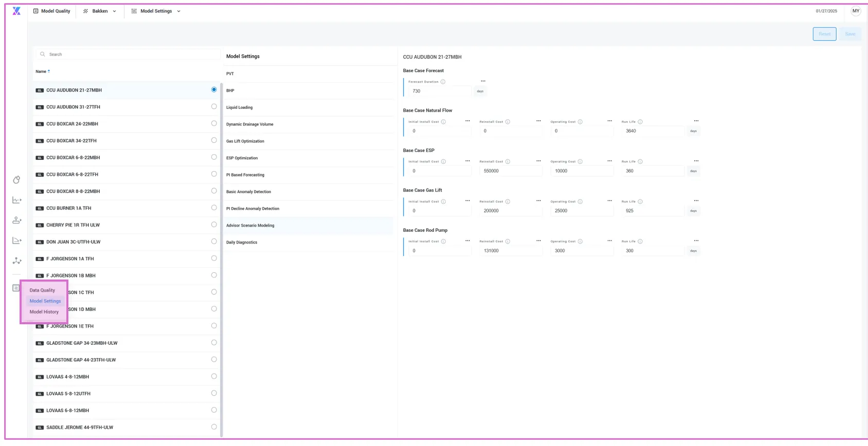Select the LOVAAS 4-8-12MBH radio button
Image resolution: width=868 pixels, height=446 pixels.
click(214, 376)
